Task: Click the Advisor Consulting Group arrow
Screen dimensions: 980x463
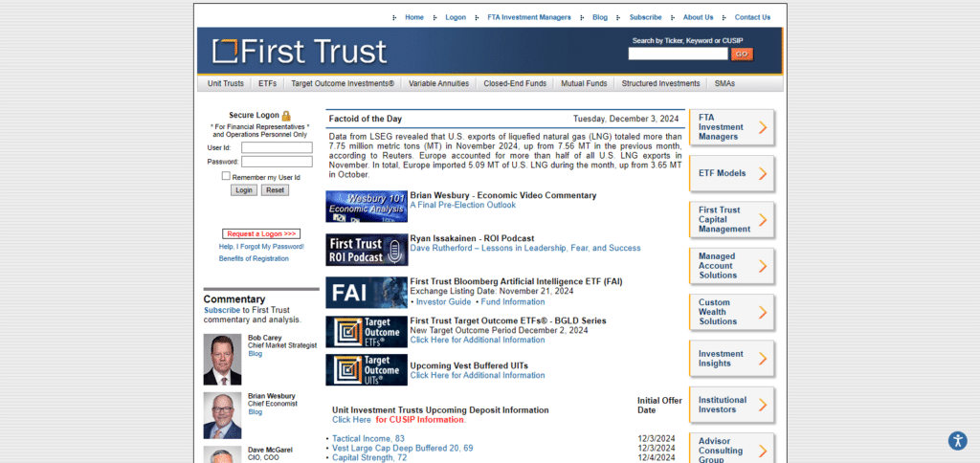Action: pos(763,451)
